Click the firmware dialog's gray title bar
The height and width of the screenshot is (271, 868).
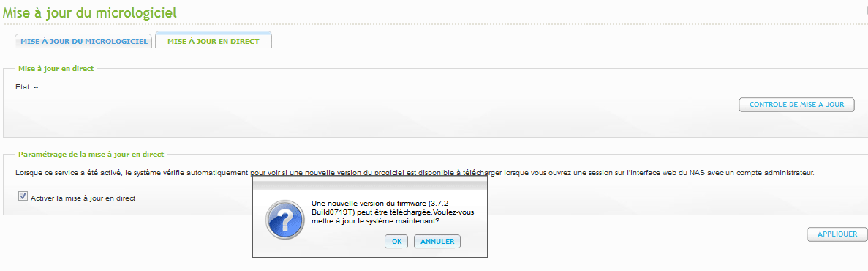tap(370, 183)
